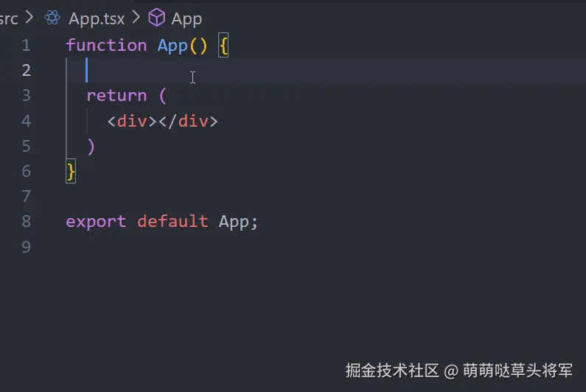
Task: Click the cube symbol icon in breadcrumb
Action: [157, 18]
